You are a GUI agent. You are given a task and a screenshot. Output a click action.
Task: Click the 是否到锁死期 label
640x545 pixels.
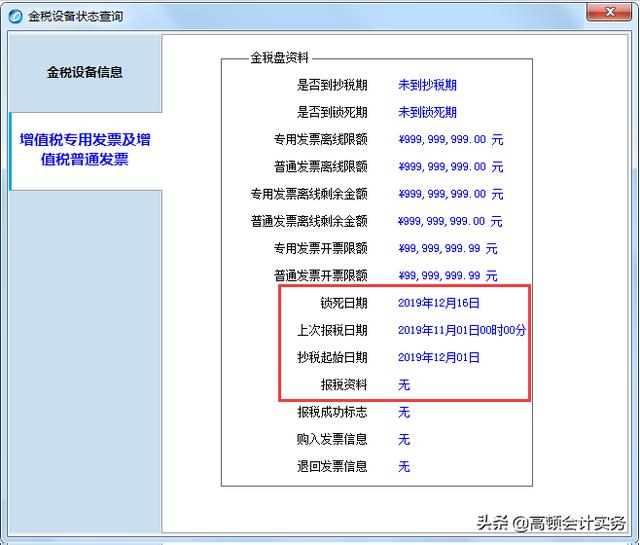tap(332, 112)
